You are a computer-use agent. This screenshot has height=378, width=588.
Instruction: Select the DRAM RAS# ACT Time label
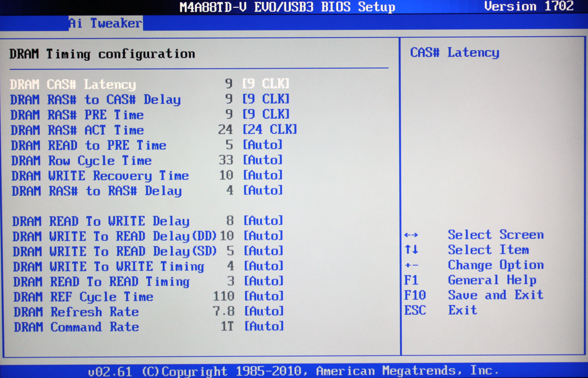[77, 130]
